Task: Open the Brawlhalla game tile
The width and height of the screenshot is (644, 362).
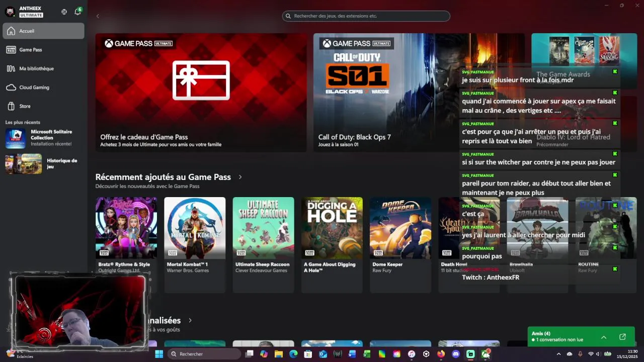Action: (537, 244)
